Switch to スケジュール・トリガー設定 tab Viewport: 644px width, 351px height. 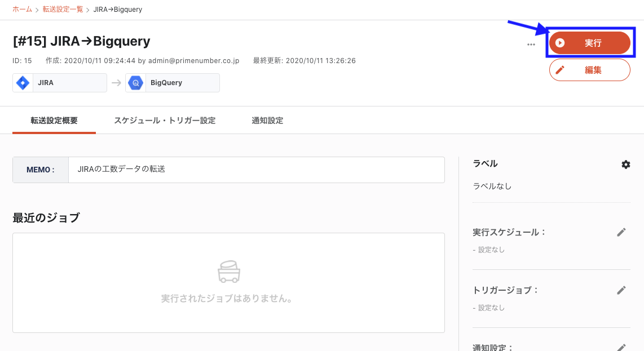click(x=165, y=120)
